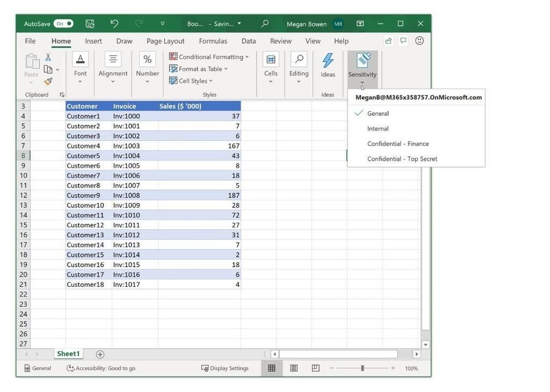Click the Undo arrow icon
Viewport: 550px width, 392px height.
pyautogui.click(x=115, y=24)
